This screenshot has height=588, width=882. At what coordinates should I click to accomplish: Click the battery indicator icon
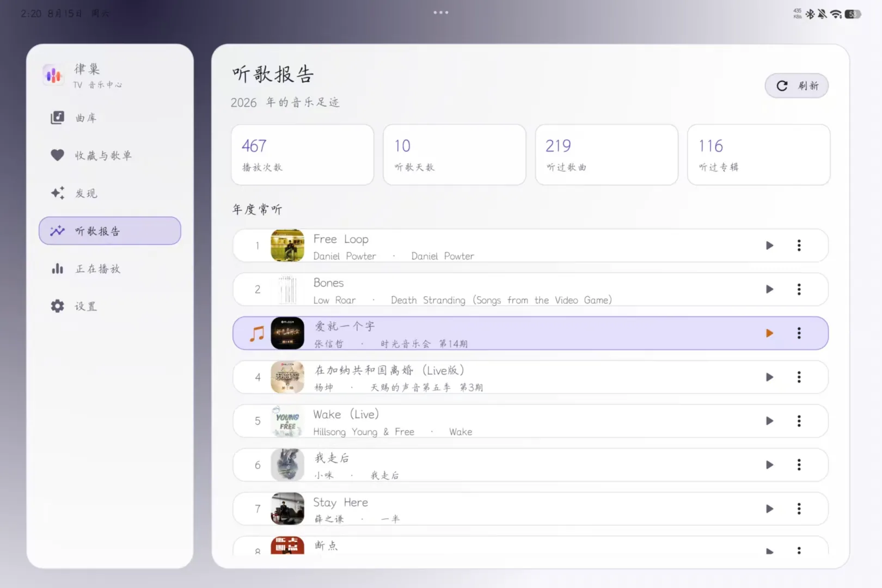tap(853, 14)
